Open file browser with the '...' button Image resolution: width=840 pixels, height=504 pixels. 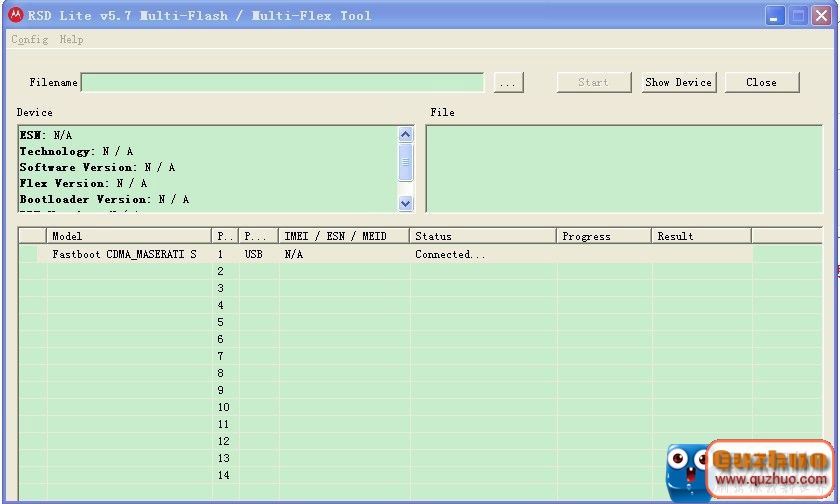point(508,82)
